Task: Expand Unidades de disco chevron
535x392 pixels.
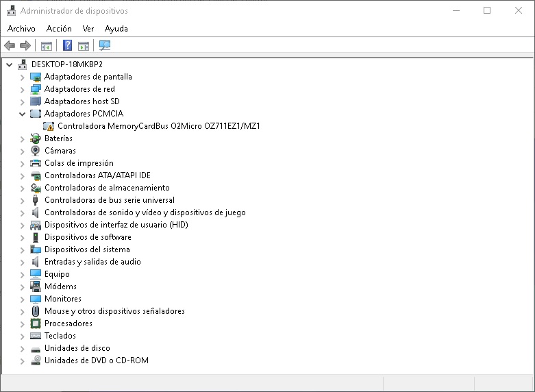Action: pyautogui.click(x=22, y=349)
